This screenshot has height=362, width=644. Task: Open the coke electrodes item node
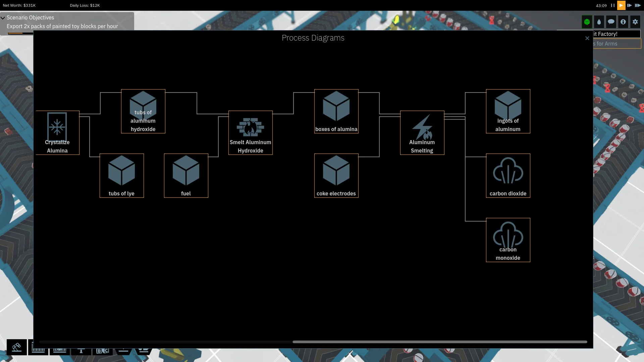point(336,176)
